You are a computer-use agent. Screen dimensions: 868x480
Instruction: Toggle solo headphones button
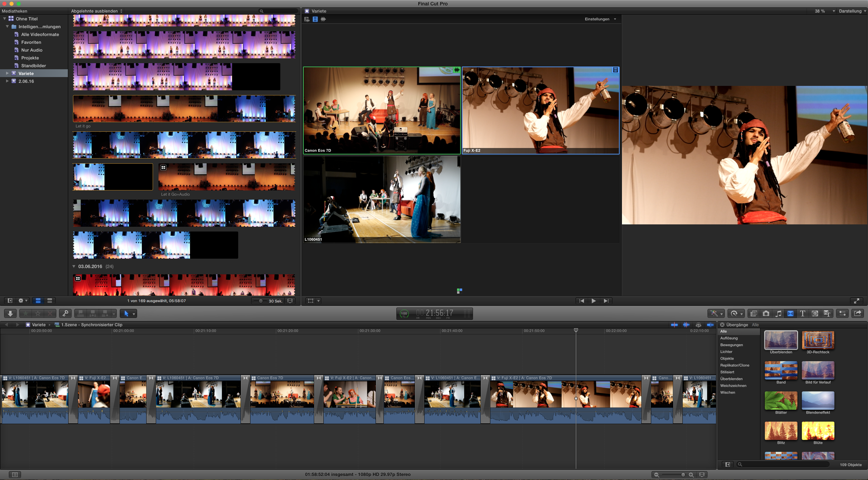tap(698, 325)
